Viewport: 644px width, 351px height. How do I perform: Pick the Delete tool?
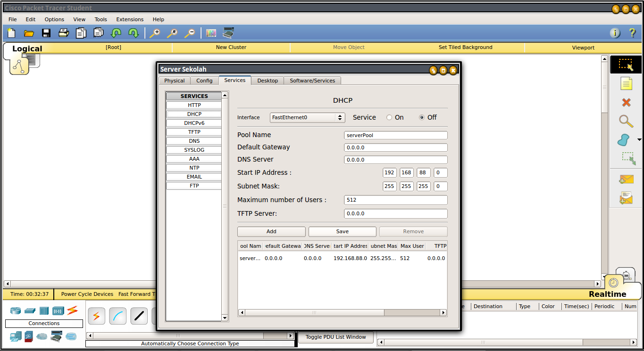click(626, 102)
